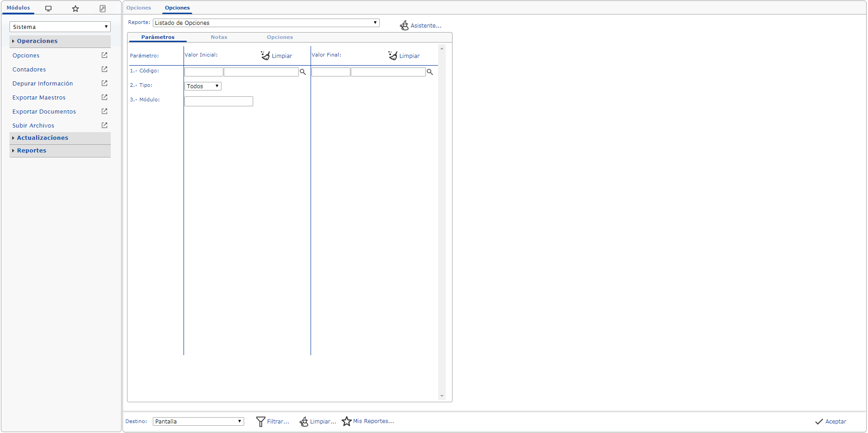
Task: Click the Filtrar funnel icon
Action: 260,421
